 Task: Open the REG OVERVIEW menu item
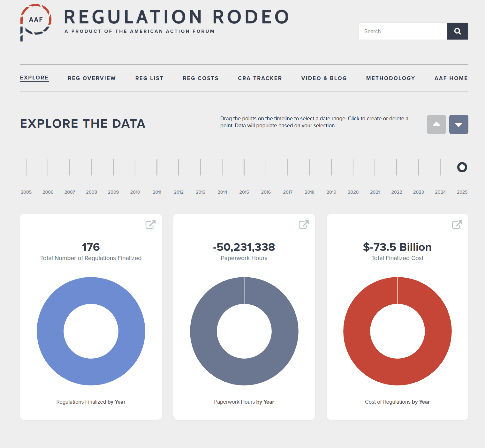point(92,78)
